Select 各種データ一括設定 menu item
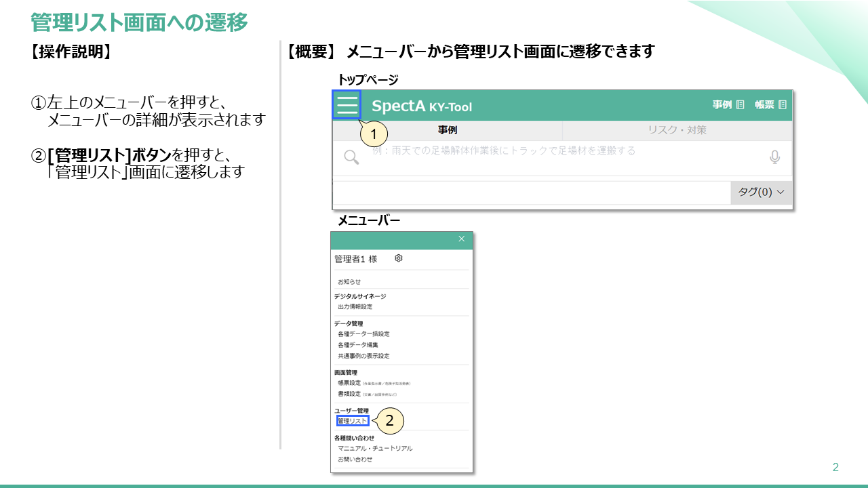 tap(363, 334)
